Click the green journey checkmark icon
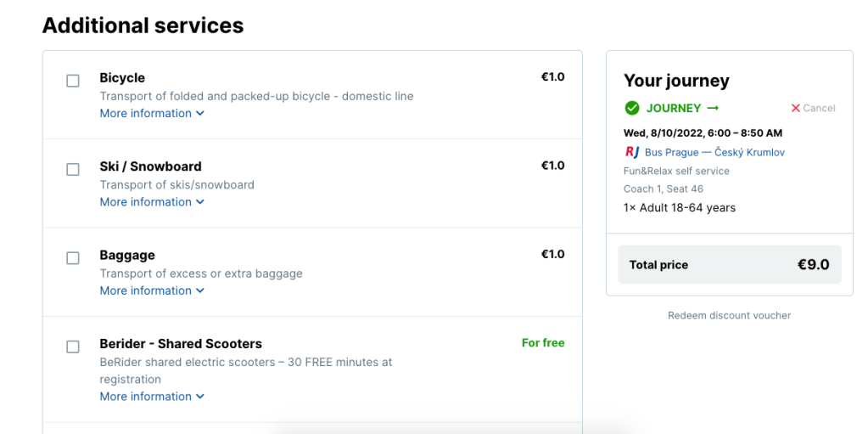868x434 pixels. click(x=632, y=108)
